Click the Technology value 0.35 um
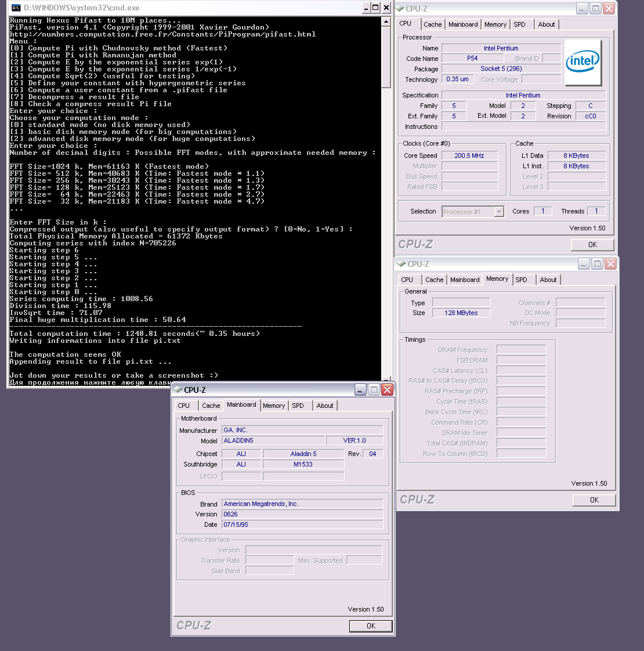644x651 pixels. tap(458, 79)
